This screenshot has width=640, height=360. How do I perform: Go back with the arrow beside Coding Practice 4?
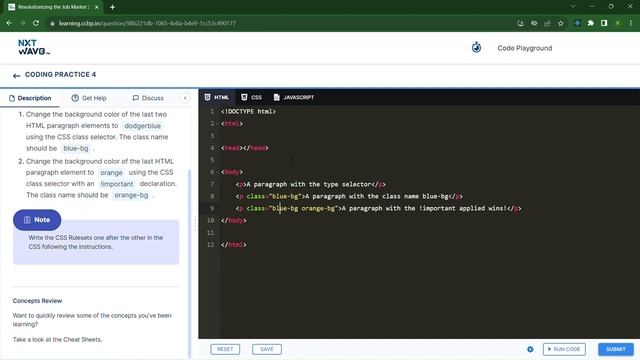[x=16, y=76]
